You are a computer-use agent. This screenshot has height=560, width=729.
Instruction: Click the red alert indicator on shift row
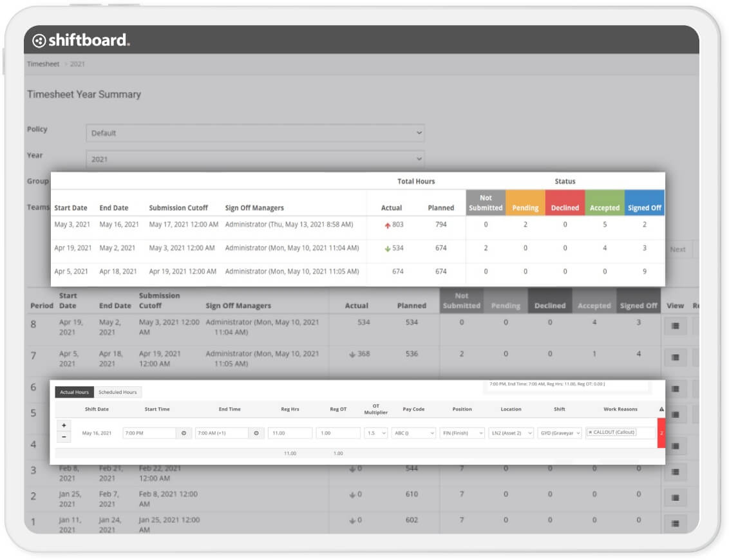[x=661, y=433]
